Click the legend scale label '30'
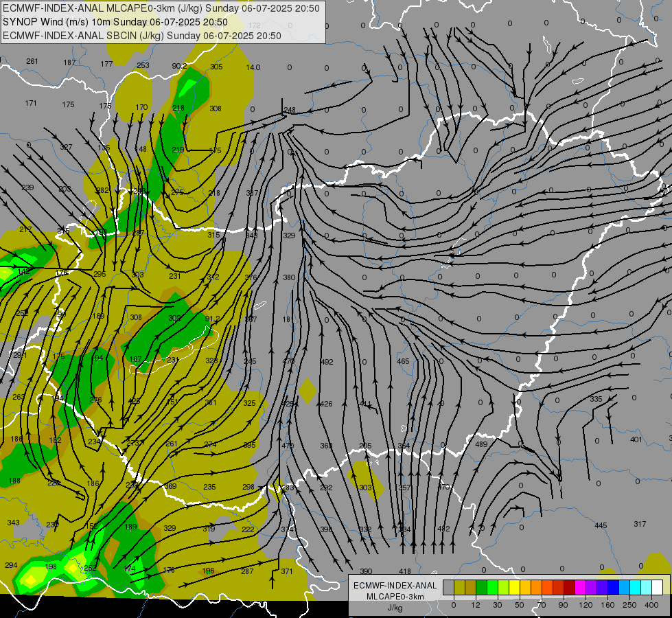672x618 pixels. 498,605
